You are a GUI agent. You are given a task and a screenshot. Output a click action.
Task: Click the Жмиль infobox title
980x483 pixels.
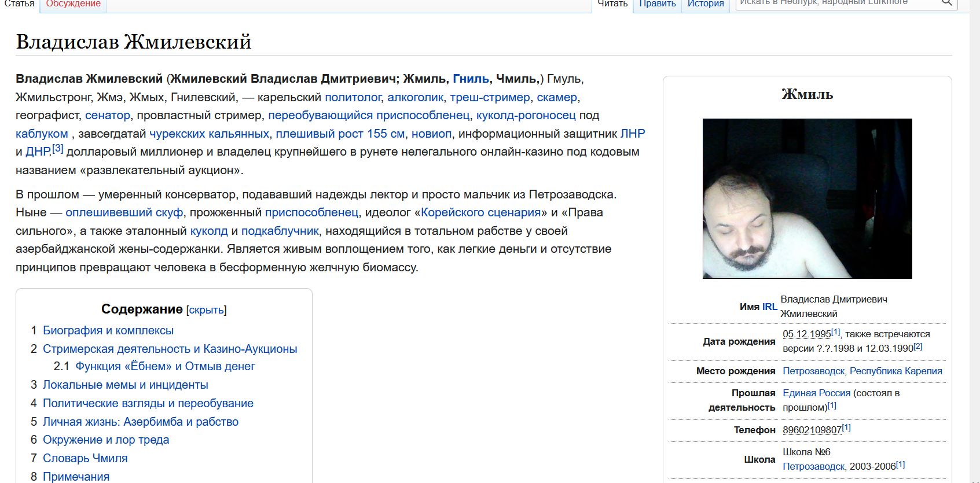point(808,94)
